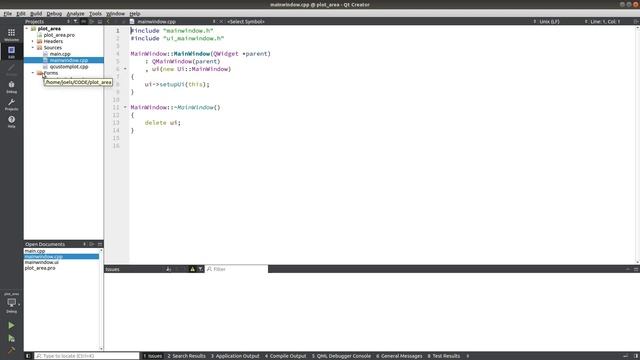Click Line 1, Col 1 position indicator

tap(605, 21)
